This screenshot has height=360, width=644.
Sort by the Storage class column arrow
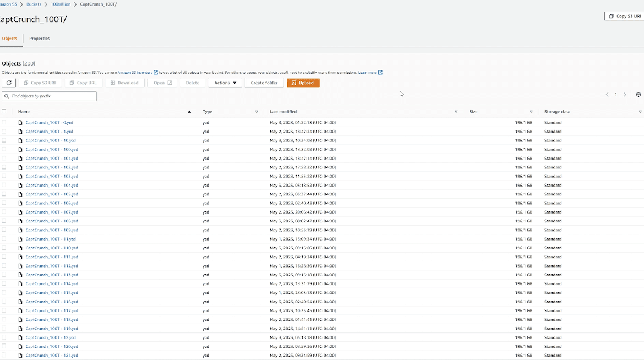point(640,112)
